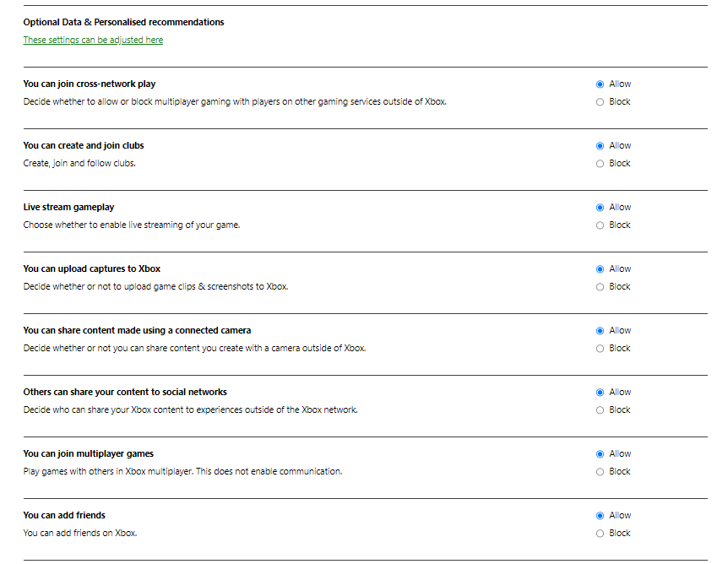Choose Allow for create and join clubs

tap(600, 146)
